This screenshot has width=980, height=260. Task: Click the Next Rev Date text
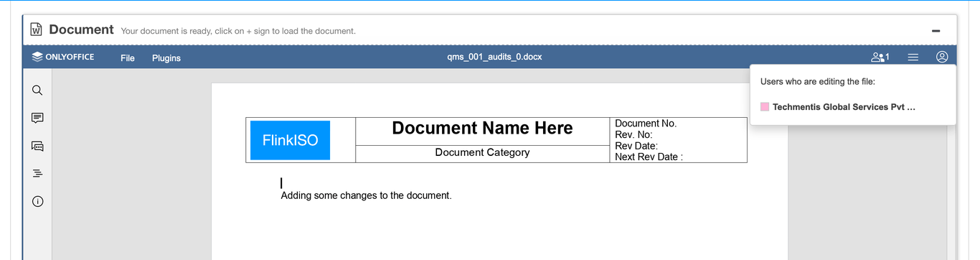pyautogui.click(x=649, y=157)
